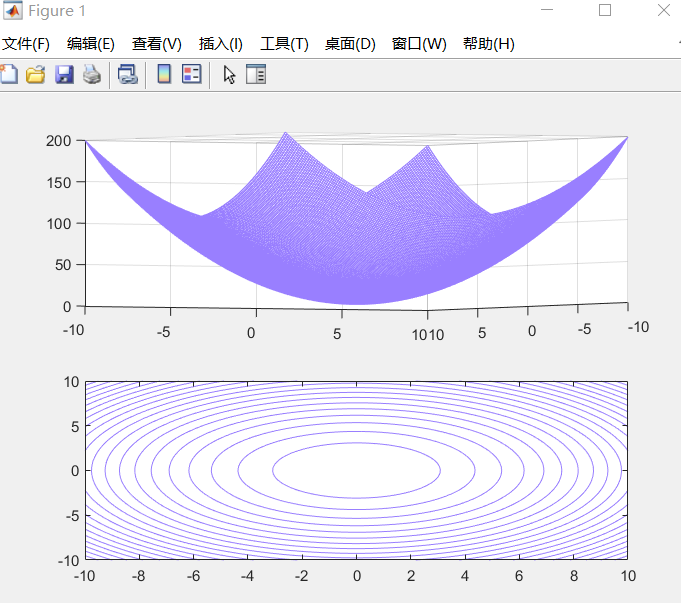This screenshot has width=681, height=603.
Task: Click the Link Plot icon
Action: (128, 74)
